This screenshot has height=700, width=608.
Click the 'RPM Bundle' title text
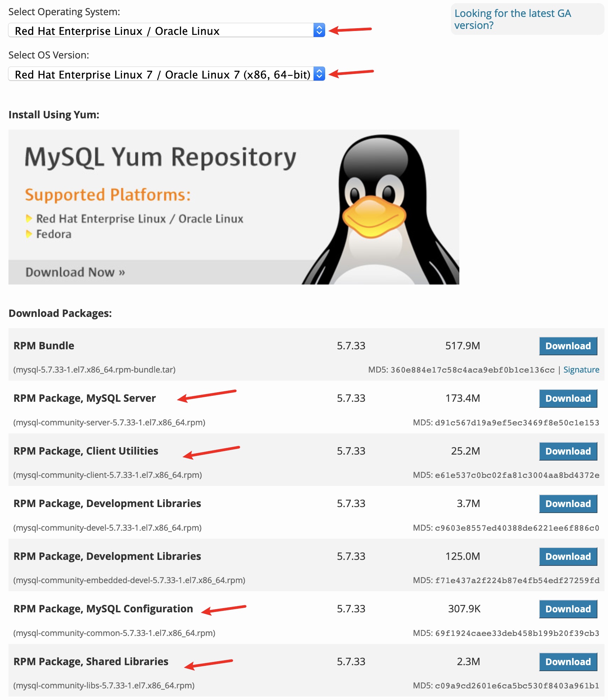(x=44, y=346)
